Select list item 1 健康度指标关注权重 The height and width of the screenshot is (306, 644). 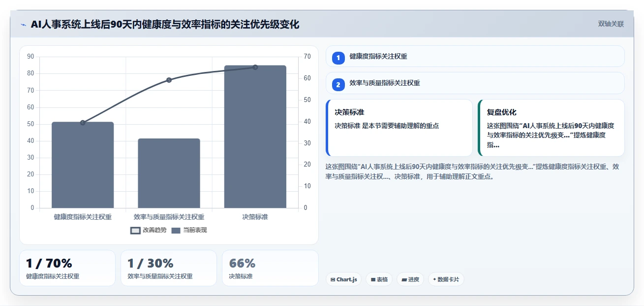(x=475, y=56)
